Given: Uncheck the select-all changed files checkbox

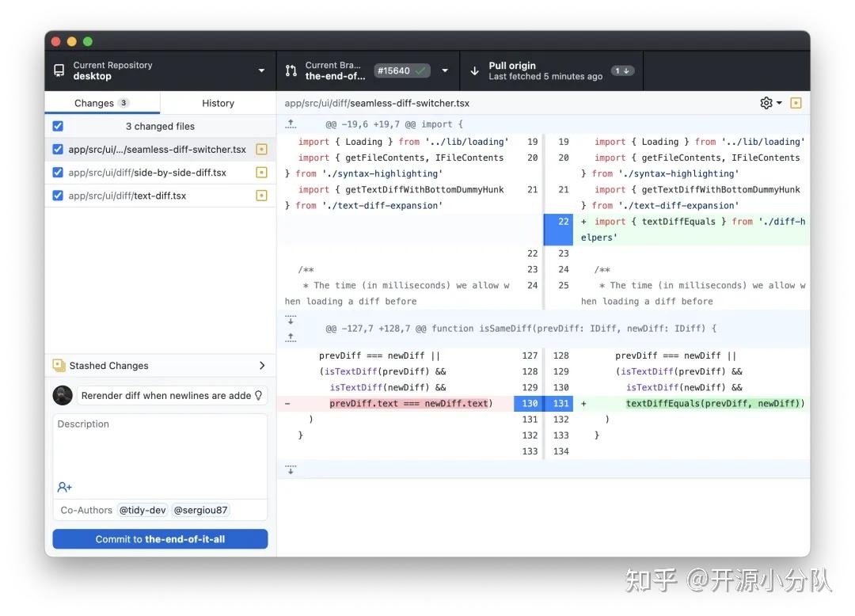Looking at the screenshot, I should tap(58, 125).
